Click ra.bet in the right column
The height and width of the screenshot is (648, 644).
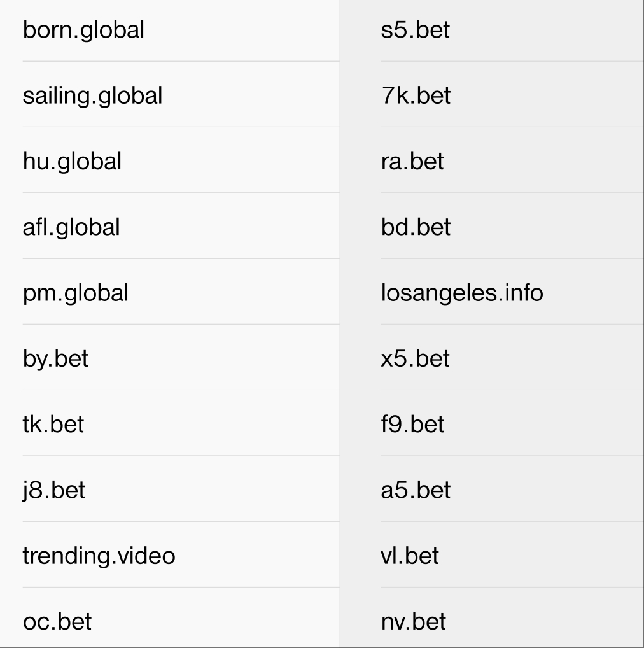click(412, 161)
